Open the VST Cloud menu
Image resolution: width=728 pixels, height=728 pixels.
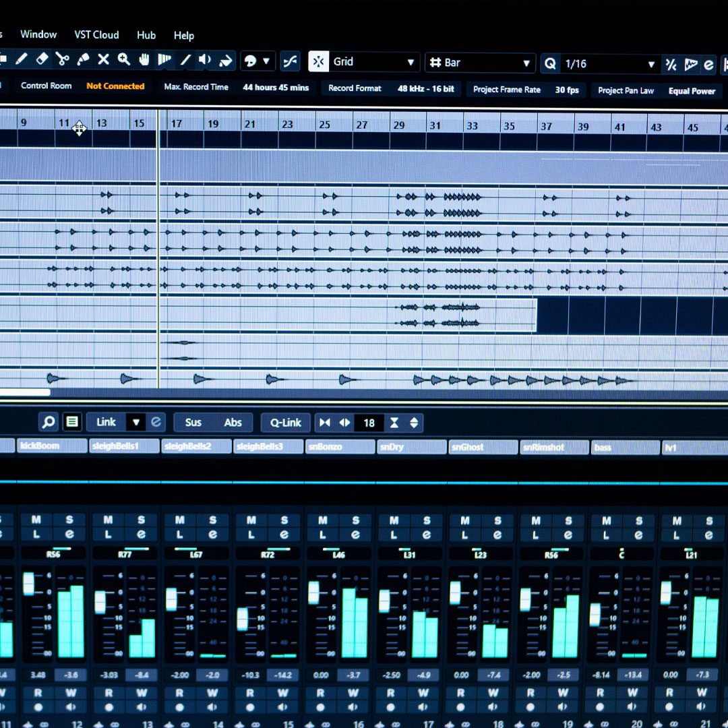click(x=96, y=35)
